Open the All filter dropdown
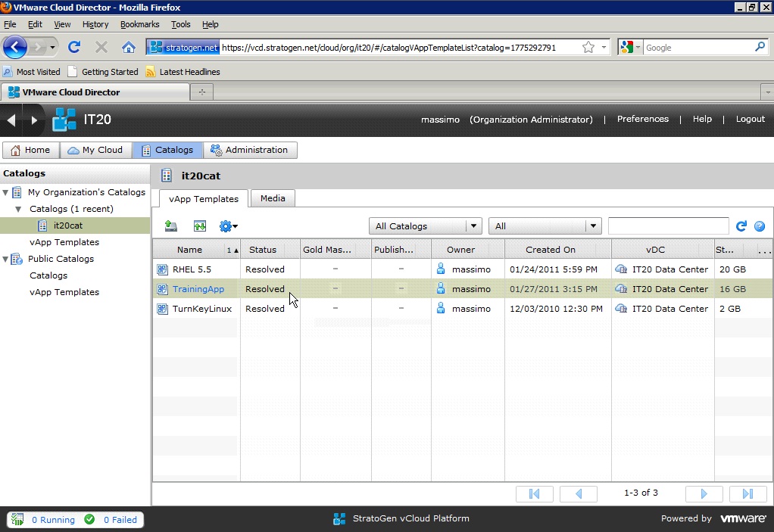The image size is (774, 532). point(593,226)
